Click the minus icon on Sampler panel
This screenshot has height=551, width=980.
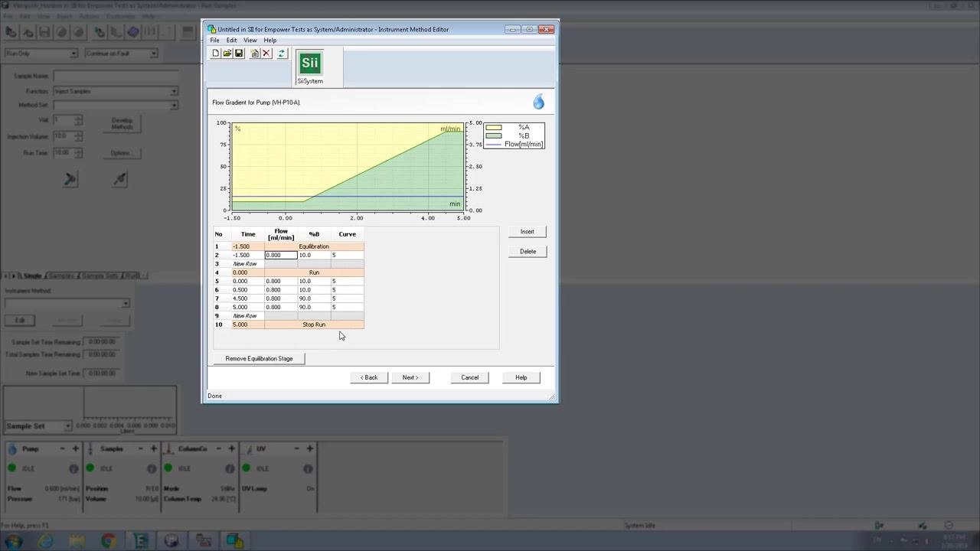pos(141,448)
